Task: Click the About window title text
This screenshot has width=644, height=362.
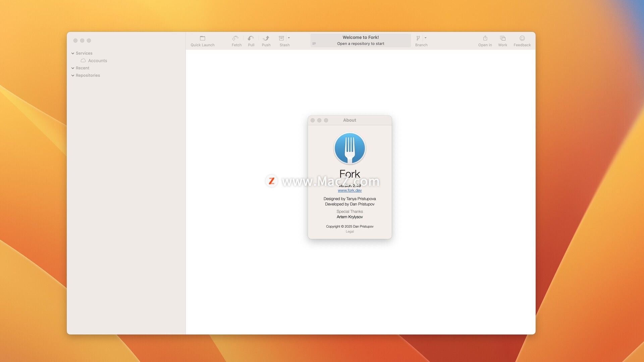Action: [x=350, y=120]
